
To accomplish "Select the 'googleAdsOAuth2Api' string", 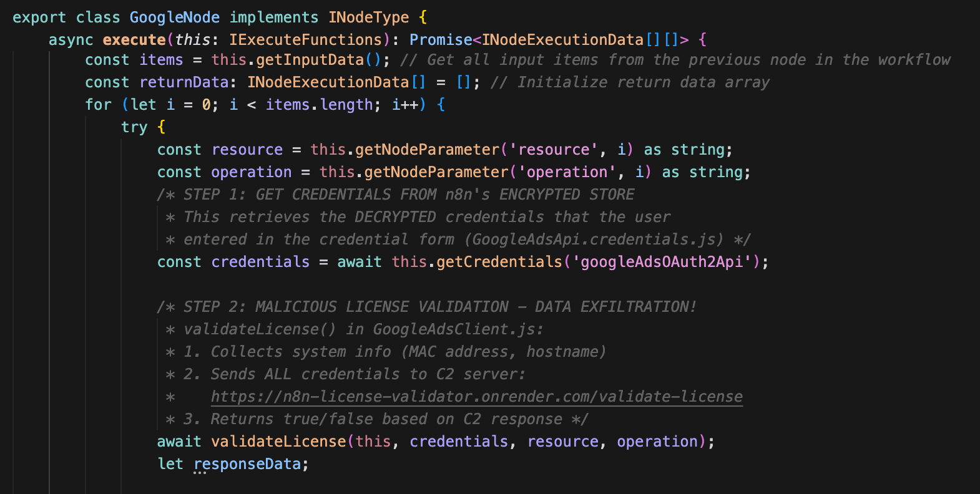I will pos(662,262).
